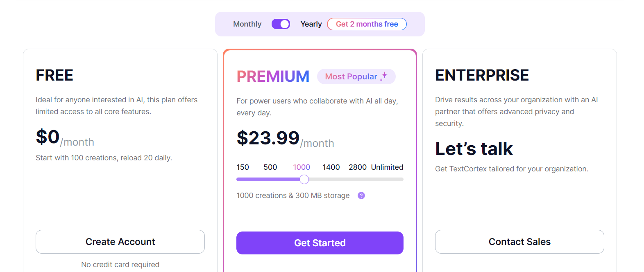Click the Let's talk text

474,148
